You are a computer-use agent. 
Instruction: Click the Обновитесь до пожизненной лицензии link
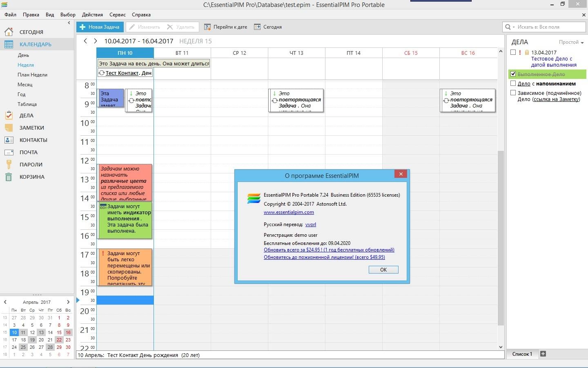(324, 257)
